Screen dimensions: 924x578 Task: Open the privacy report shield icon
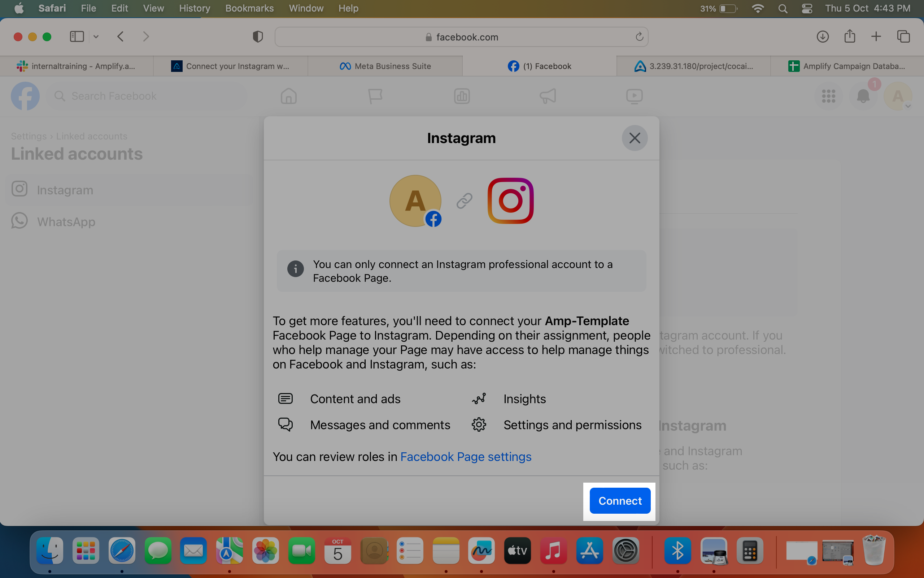258,37
